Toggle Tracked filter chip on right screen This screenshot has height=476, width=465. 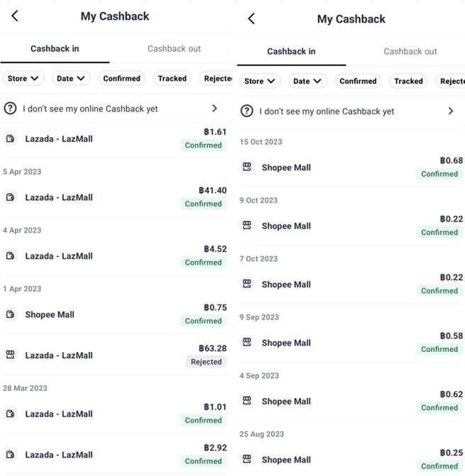pos(408,81)
